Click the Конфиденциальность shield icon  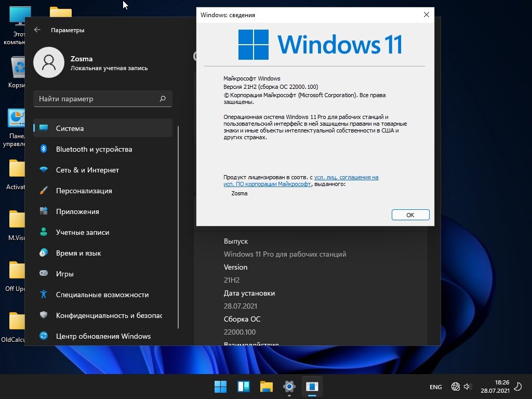click(44, 315)
